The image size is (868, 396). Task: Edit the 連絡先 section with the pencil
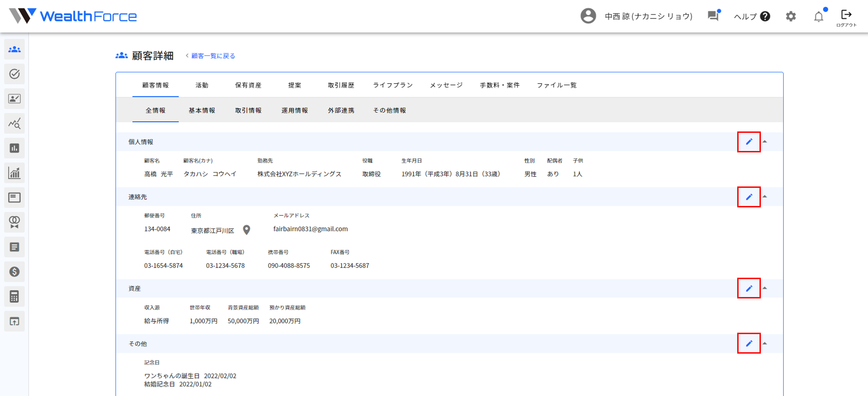(x=749, y=197)
